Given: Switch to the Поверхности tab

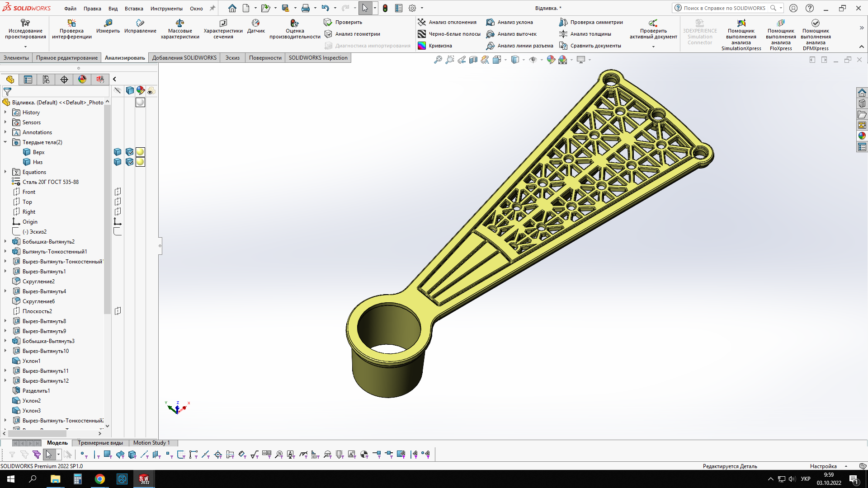Looking at the screenshot, I should [x=265, y=58].
